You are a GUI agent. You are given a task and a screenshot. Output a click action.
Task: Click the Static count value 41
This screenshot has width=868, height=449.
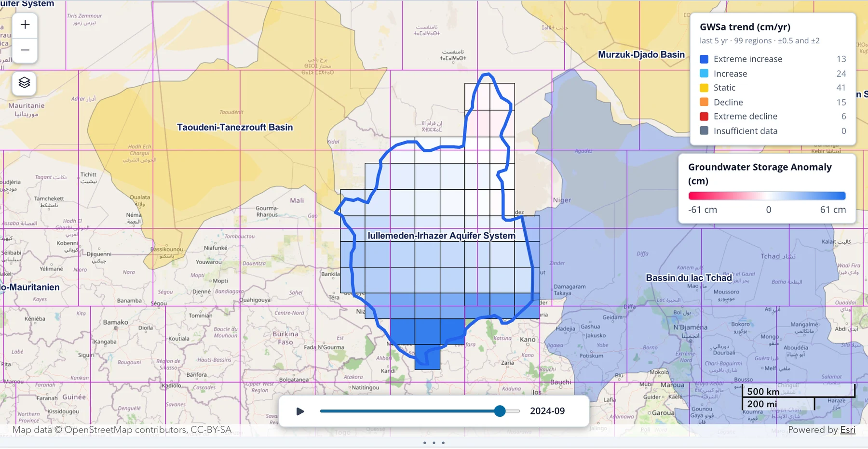841,88
